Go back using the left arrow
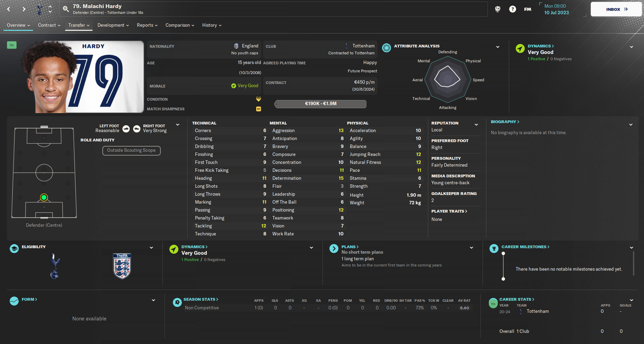The width and height of the screenshot is (644, 344). [9, 9]
